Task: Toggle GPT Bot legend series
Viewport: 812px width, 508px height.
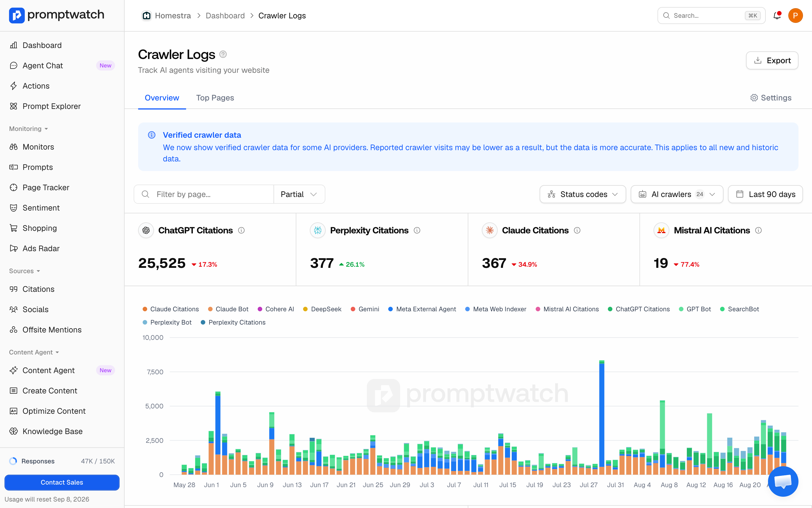Action: tap(695, 309)
